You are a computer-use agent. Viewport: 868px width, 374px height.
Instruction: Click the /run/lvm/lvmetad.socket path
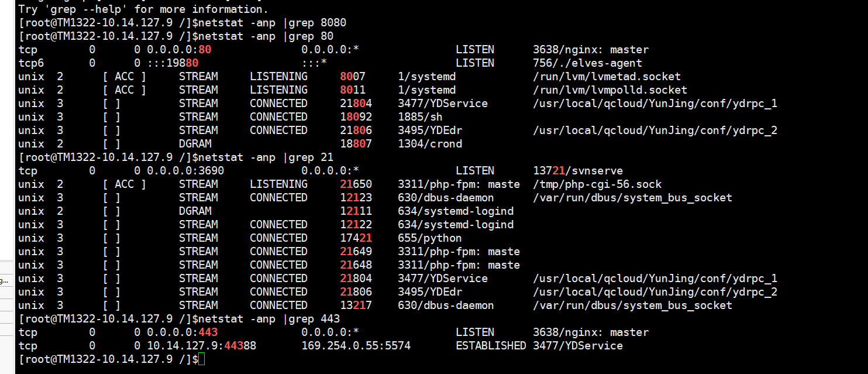pyautogui.click(x=607, y=77)
